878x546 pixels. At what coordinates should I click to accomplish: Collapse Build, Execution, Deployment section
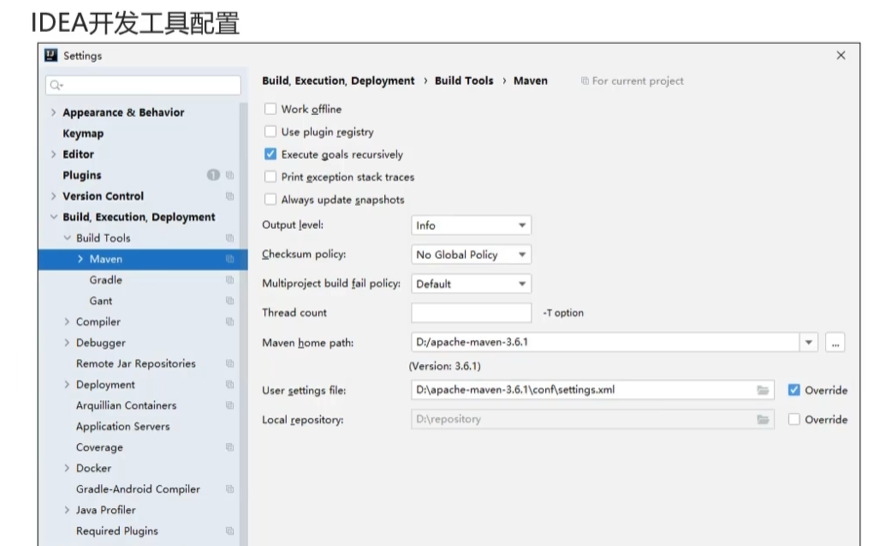(53, 217)
